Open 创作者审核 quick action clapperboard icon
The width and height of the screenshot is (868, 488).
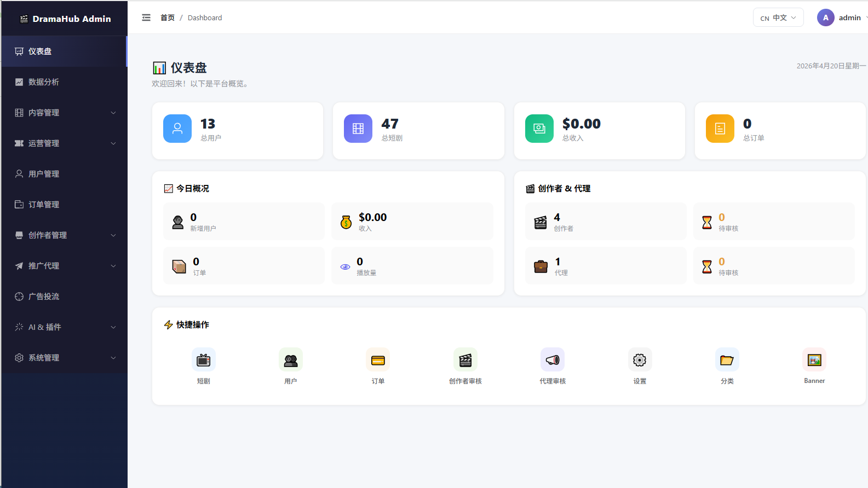465,359
